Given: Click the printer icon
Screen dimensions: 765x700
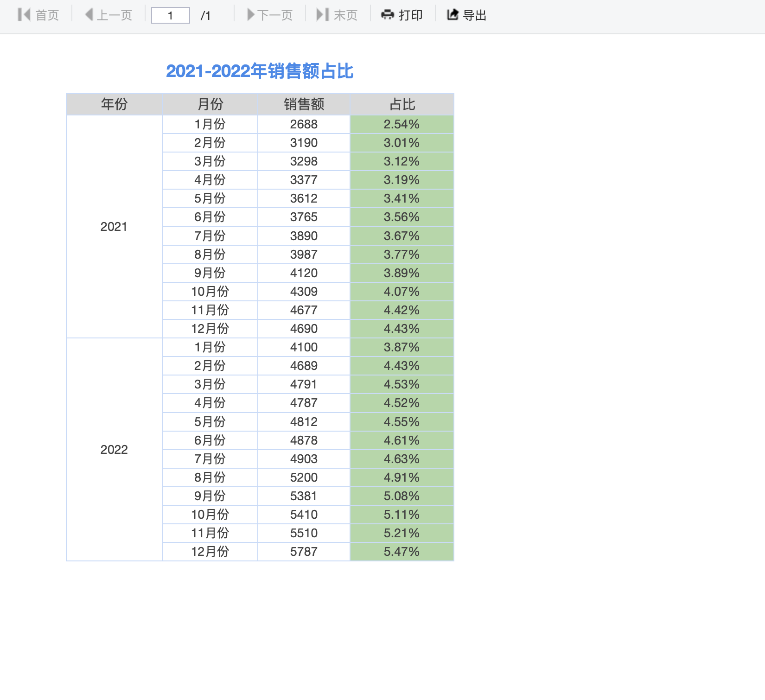Looking at the screenshot, I should (x=387, y=15).
